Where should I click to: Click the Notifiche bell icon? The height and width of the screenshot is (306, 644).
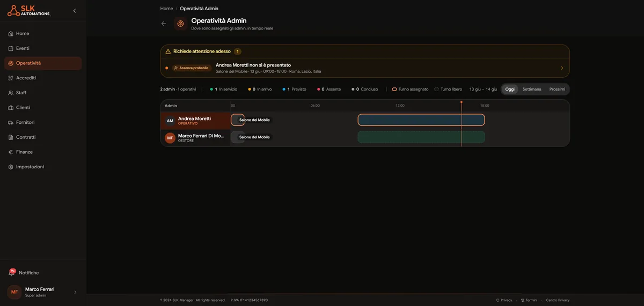[x=11, y=273]
